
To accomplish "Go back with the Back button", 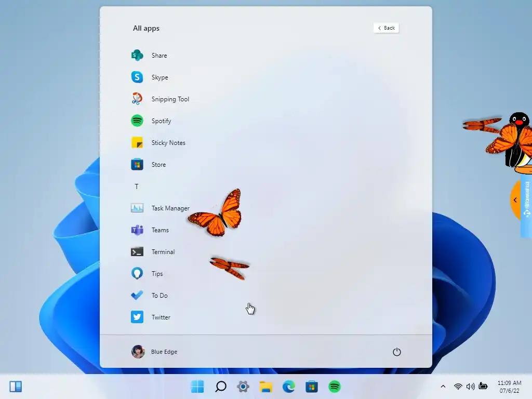I will coord(386,28).
